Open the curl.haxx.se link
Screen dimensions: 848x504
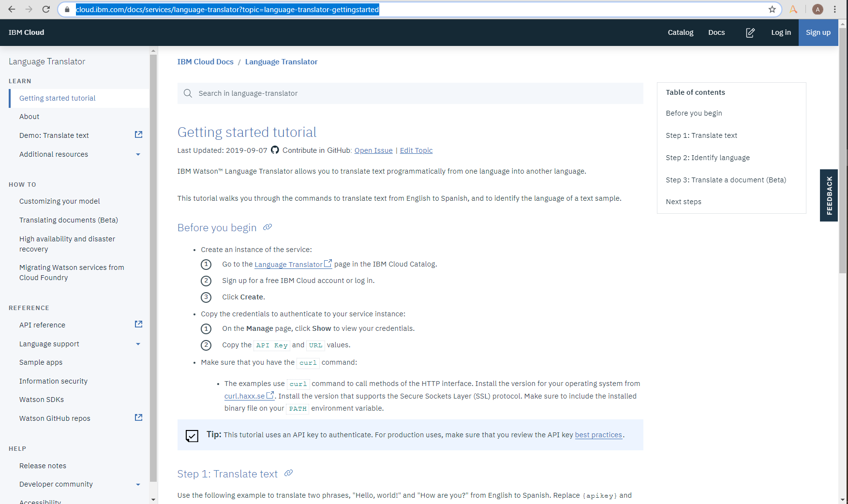pyautogui.click(x=249, y=396)
